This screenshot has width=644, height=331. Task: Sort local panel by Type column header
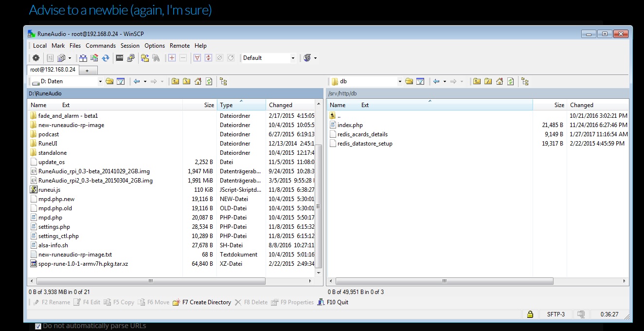[x=241, y=105]
